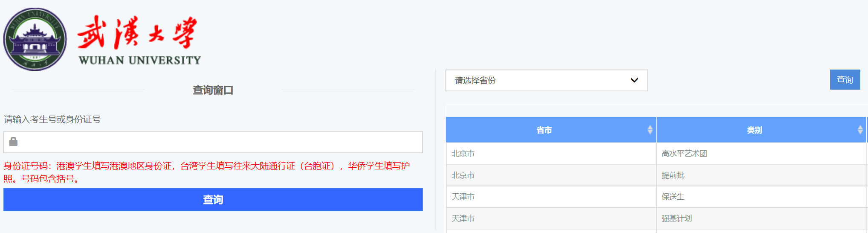The image size is (868, 233).
Task: Sort by the 类别 column arrows
Action: pos(860,130)
